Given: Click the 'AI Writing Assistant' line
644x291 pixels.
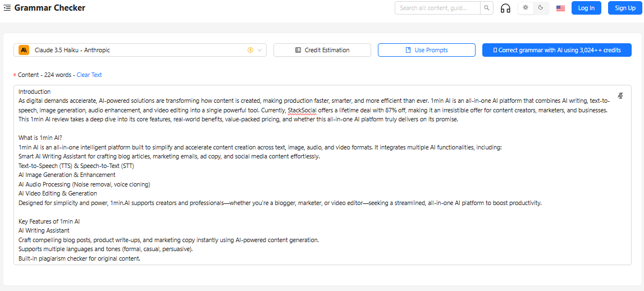Looking at the screenshot, I should [x=44, y=230].
